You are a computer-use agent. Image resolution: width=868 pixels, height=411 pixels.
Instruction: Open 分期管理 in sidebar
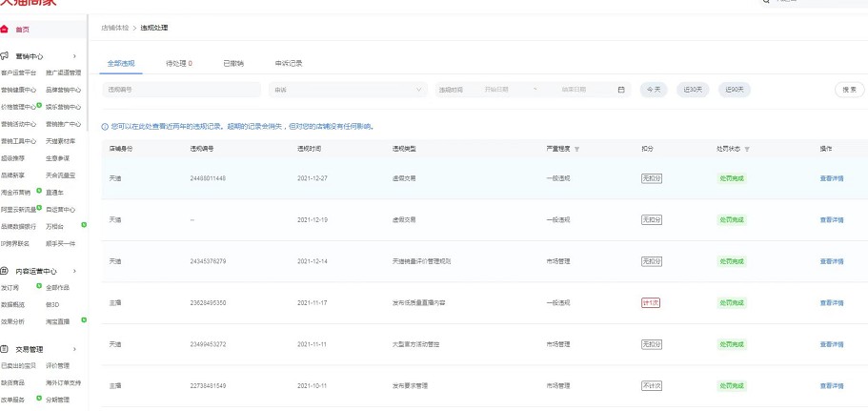point(57,400)
